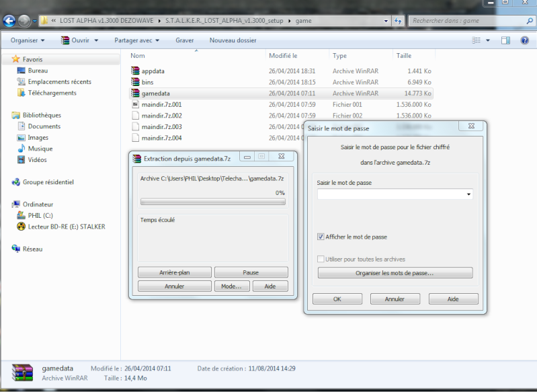The width and height of the screenshot is (537, 392).
Task: Click the Back navigation arrow
Action: [x=9, y=21]
